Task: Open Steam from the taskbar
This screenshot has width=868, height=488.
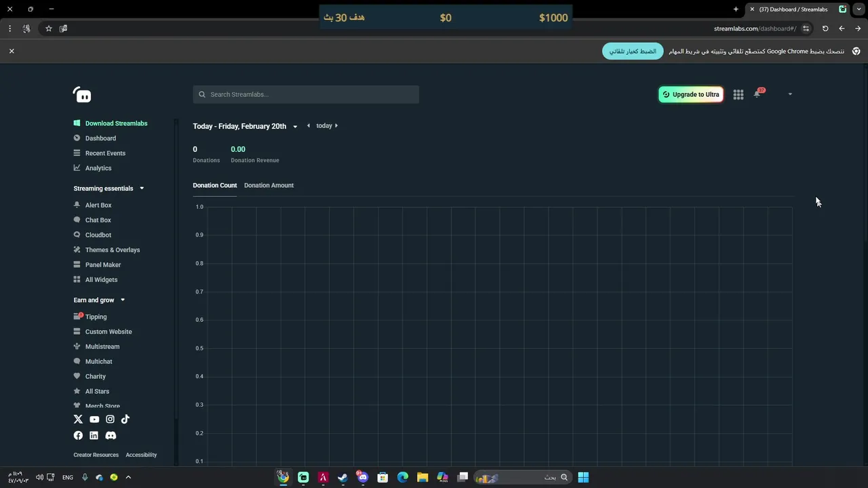Action: [343, 477]
